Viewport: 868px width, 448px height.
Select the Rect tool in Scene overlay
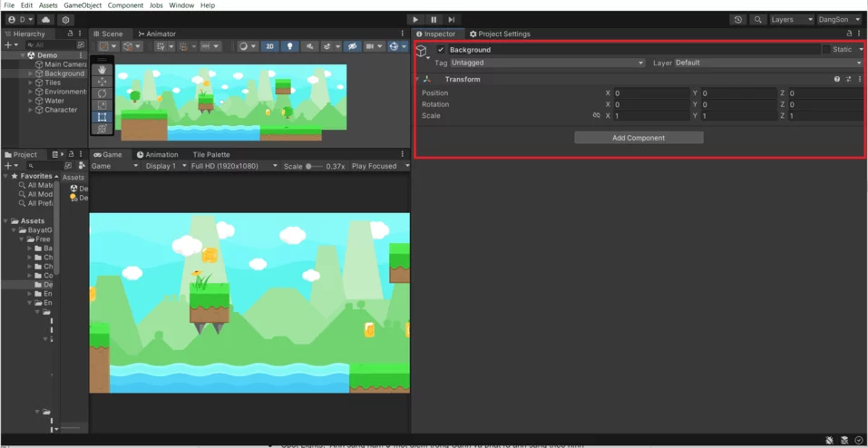102,117
